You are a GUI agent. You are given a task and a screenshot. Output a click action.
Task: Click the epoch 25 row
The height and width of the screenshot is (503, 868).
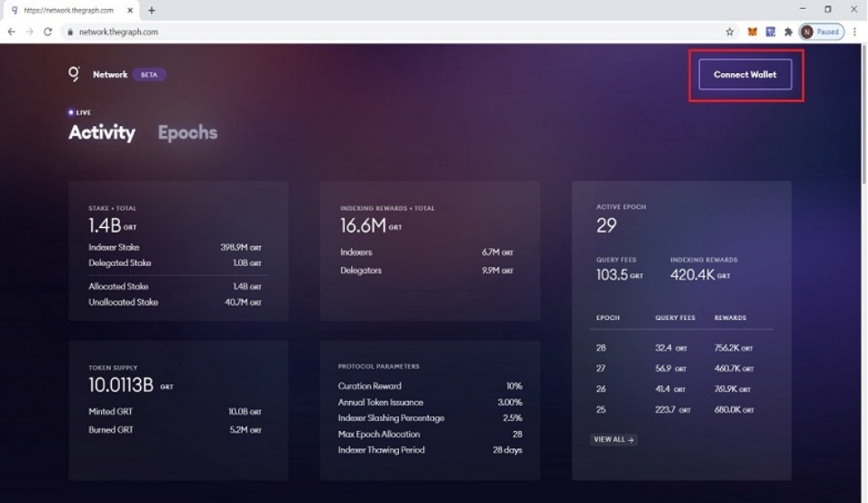click(x=681, y=410)
